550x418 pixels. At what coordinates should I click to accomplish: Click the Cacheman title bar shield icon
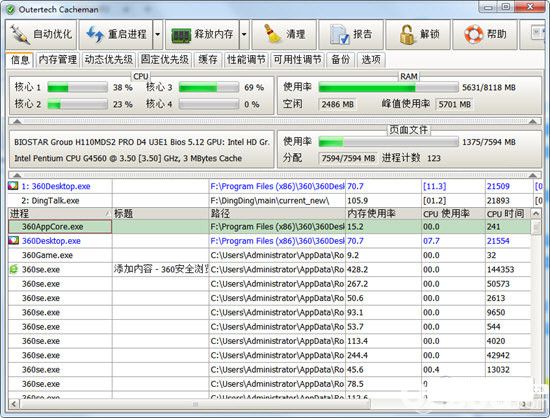(x=11, y=9)
